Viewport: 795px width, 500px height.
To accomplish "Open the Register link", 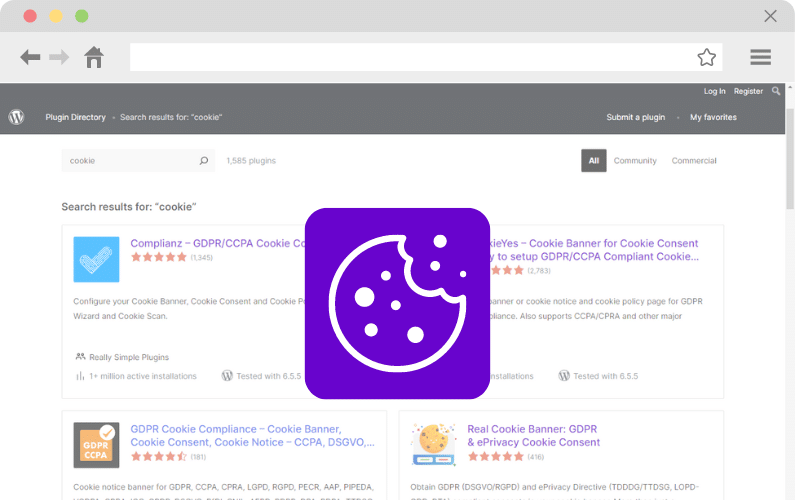I will point(748,91).
